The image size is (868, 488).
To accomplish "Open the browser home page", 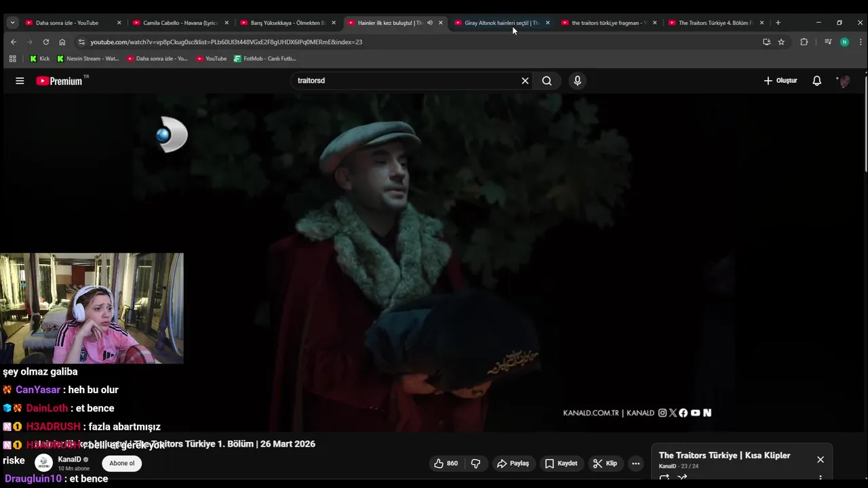I will [62, 42].
